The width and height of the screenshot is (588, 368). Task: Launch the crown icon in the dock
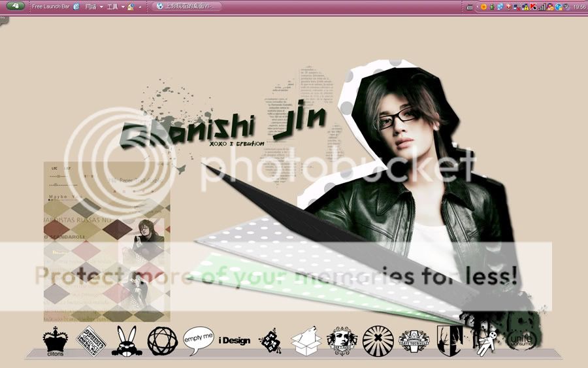click(x=55, y=341)
